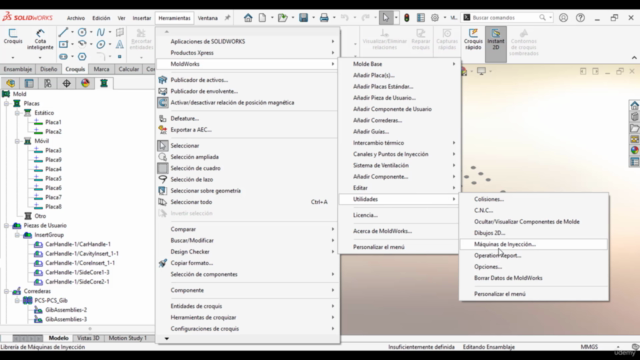Collapse the Estático tree node
The width and height of the screenshot is (640, 360).
tap(17, 113)
